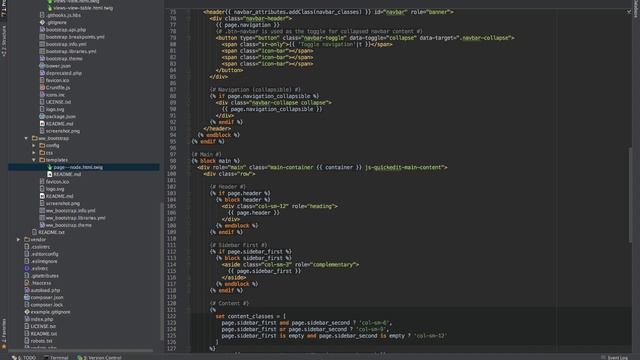
Task: Select the composer.lock file
Action: point(47,305)
